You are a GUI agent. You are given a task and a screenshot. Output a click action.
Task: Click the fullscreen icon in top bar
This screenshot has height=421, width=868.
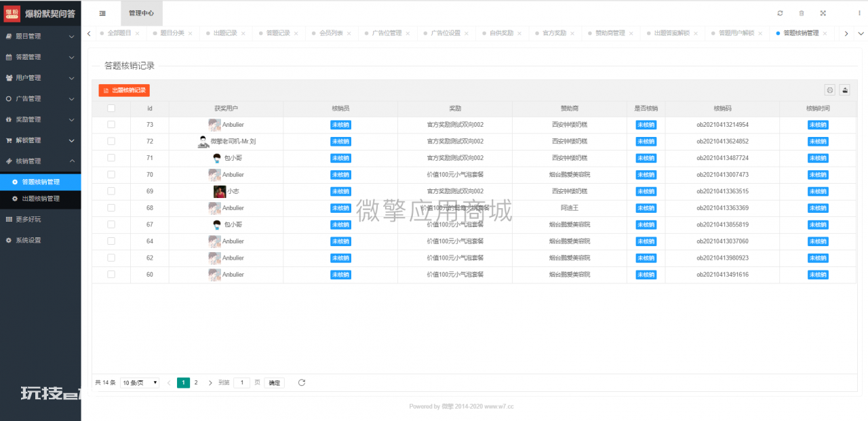(x=823, y=13)
